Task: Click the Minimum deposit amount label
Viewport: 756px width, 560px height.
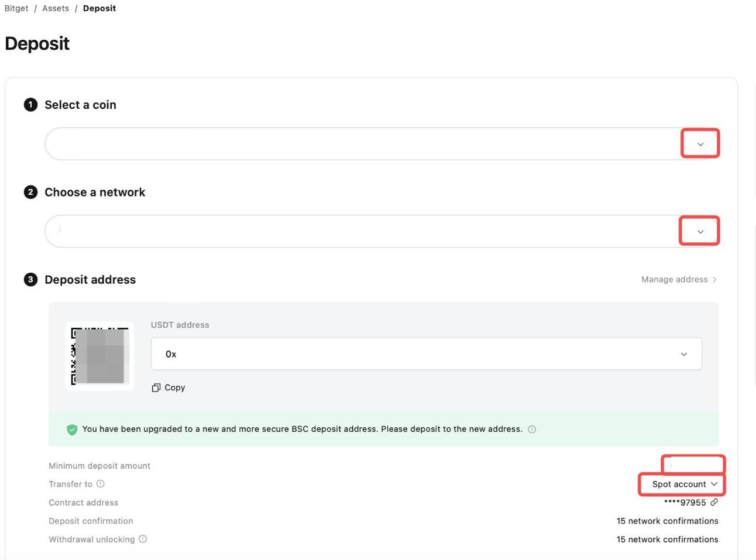Action: coord(99,466)
